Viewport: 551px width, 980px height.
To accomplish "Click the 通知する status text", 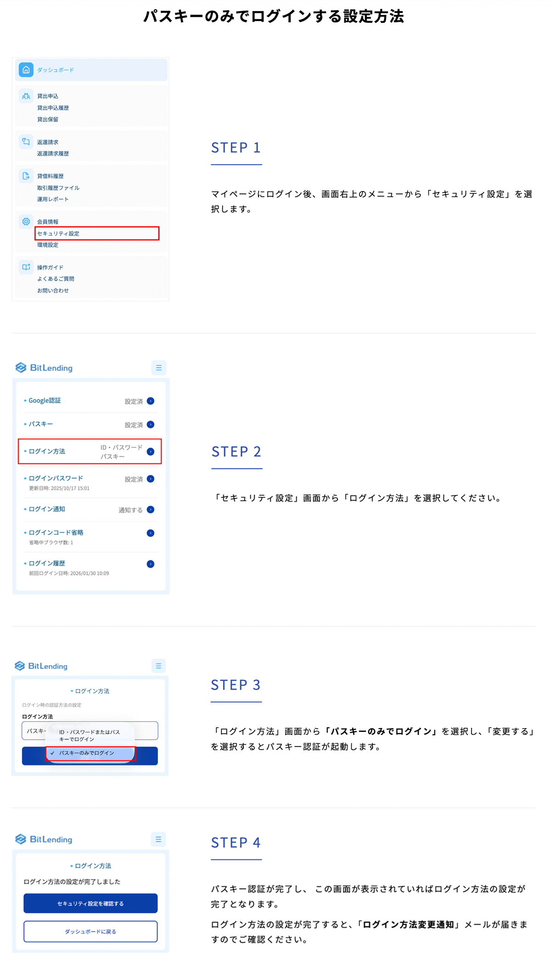I will [130, 510].
